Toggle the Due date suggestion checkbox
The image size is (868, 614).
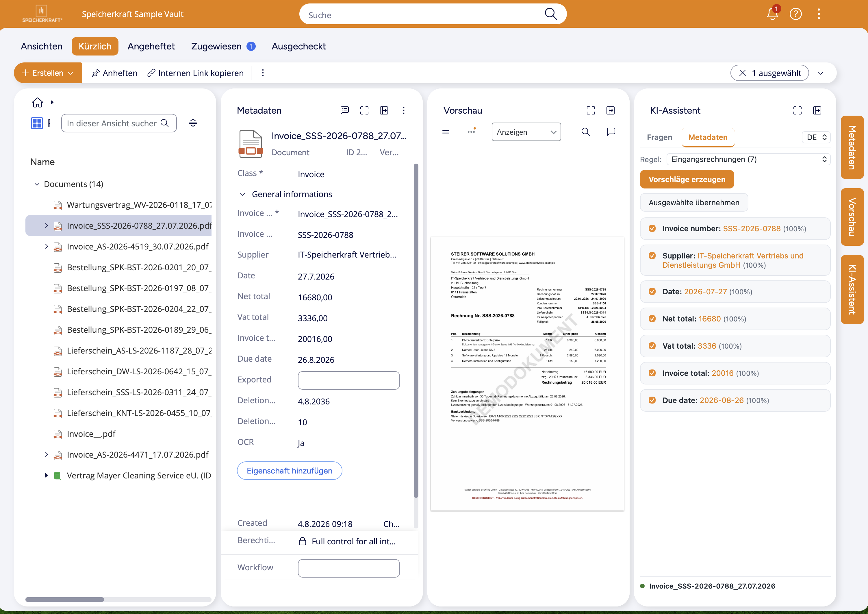pyautogui.click(x=652, y=400)
